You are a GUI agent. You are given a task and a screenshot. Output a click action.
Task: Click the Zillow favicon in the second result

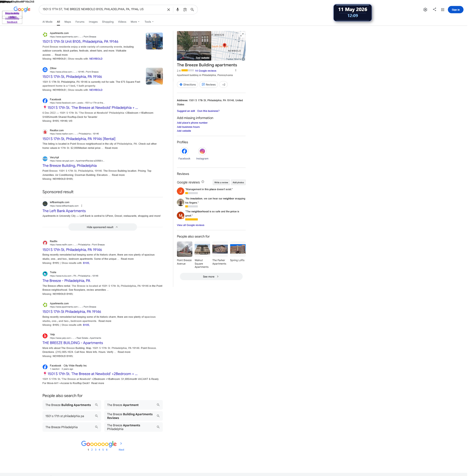[45, 70]
